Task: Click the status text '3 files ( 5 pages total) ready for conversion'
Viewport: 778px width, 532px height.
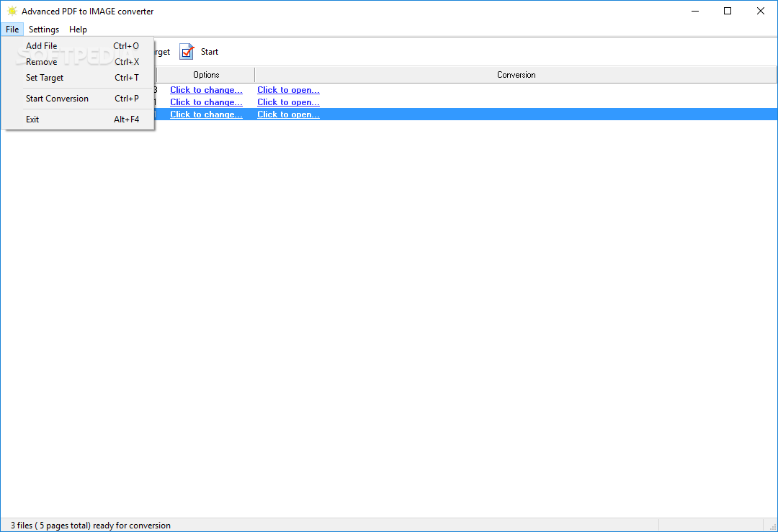Action: 91,525
